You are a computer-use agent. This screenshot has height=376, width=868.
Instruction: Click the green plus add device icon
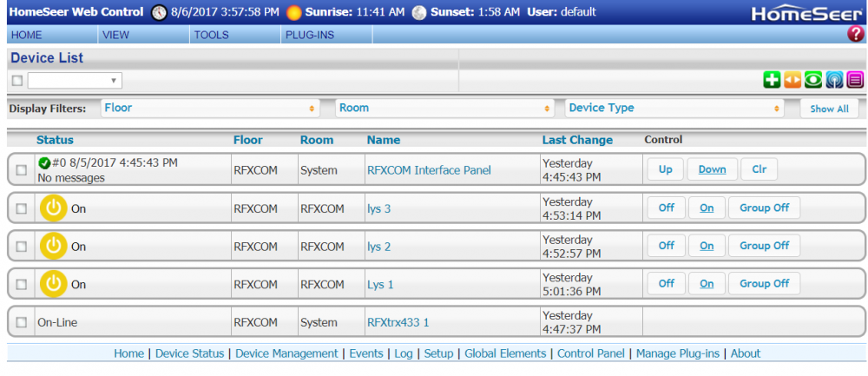[x=772, y=80]
